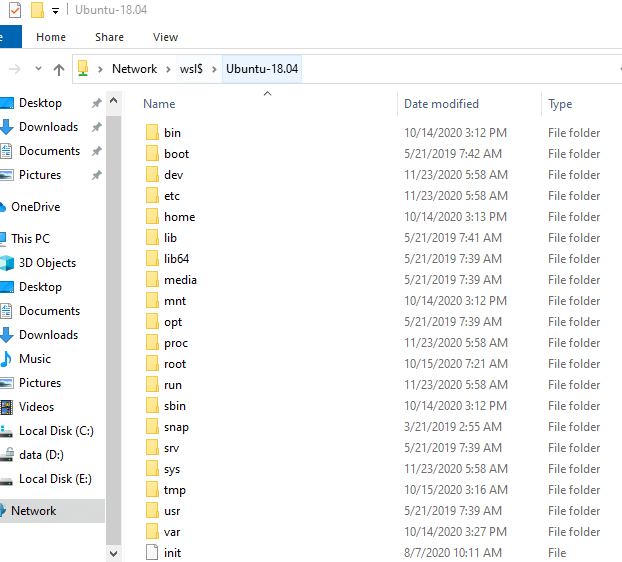
Task: Select Network in the address breadcrumb
Action: 134,69
